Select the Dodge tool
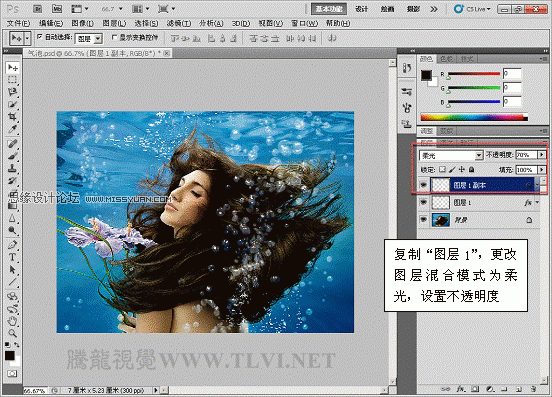Image resolution: width=552 pixels, height=397 pixels. coord(13,231)
